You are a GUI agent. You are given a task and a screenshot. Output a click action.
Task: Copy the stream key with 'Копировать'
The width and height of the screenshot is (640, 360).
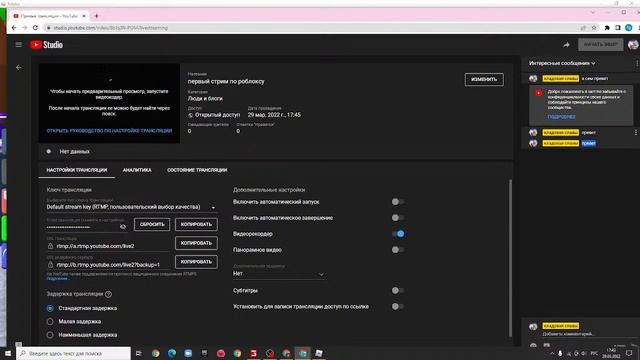(x=196, y=224)
